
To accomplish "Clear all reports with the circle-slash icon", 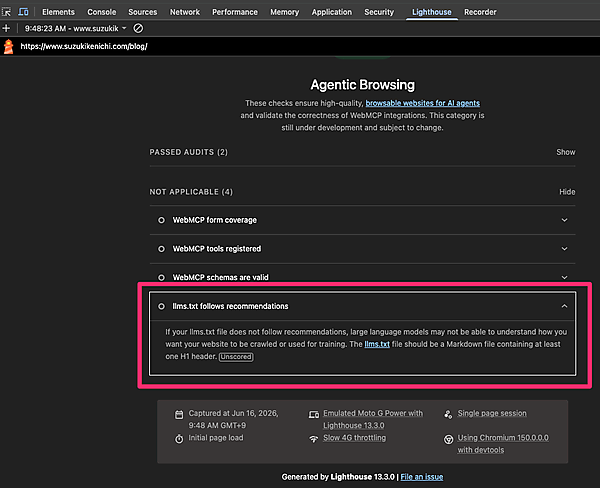I will [x=138, y=28].
